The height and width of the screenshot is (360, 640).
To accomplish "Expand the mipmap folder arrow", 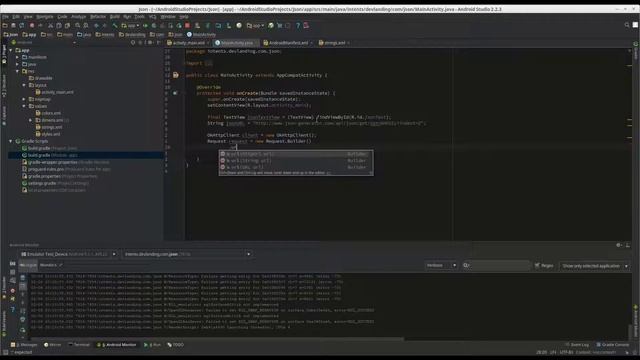I will click(24, 99).
